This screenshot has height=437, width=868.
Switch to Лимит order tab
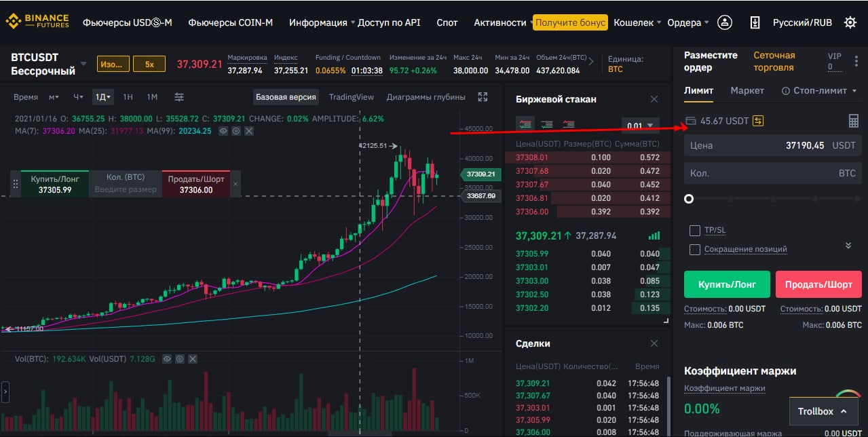698,90
